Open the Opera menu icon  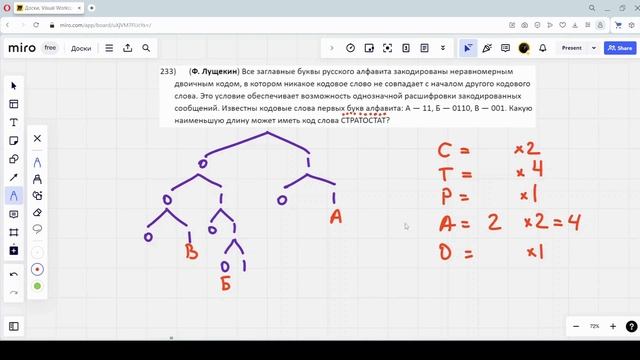point(7,8)
